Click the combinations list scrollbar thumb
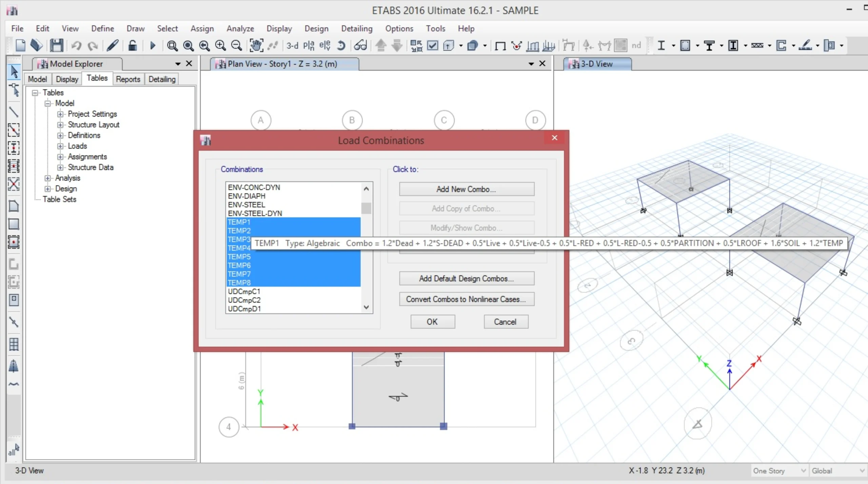 [366, 208]
